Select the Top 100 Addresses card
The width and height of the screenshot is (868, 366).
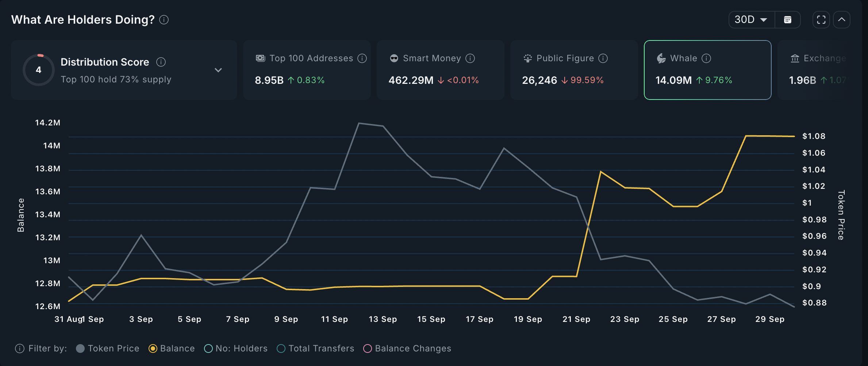[x=307, y=70]
